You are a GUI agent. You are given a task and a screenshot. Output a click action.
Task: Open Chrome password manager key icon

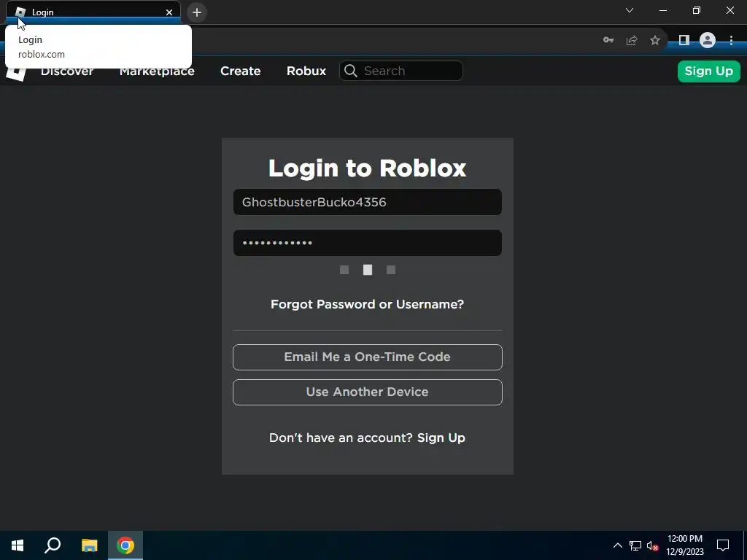pos(608,41)
